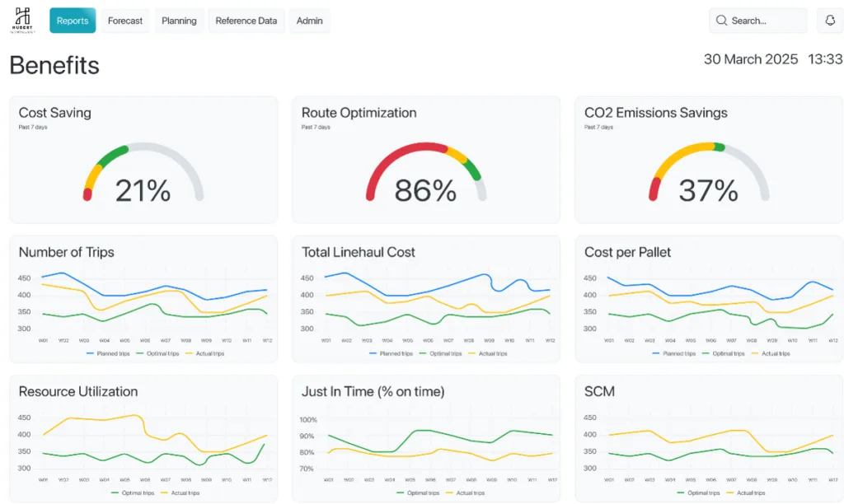Open the Admin tab
Image resolution: width=844 pixels, height=504 pixels.
click(x=310, y=21)
